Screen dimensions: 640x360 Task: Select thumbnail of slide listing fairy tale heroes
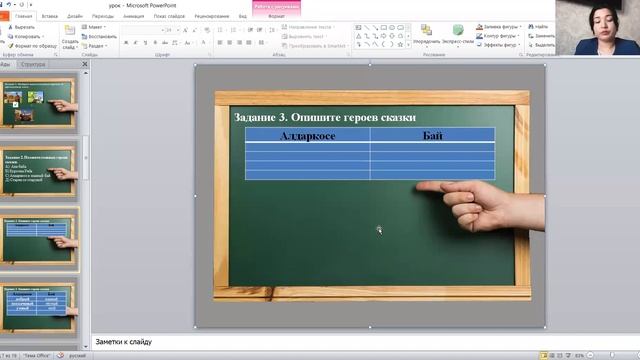coord(39,171)
